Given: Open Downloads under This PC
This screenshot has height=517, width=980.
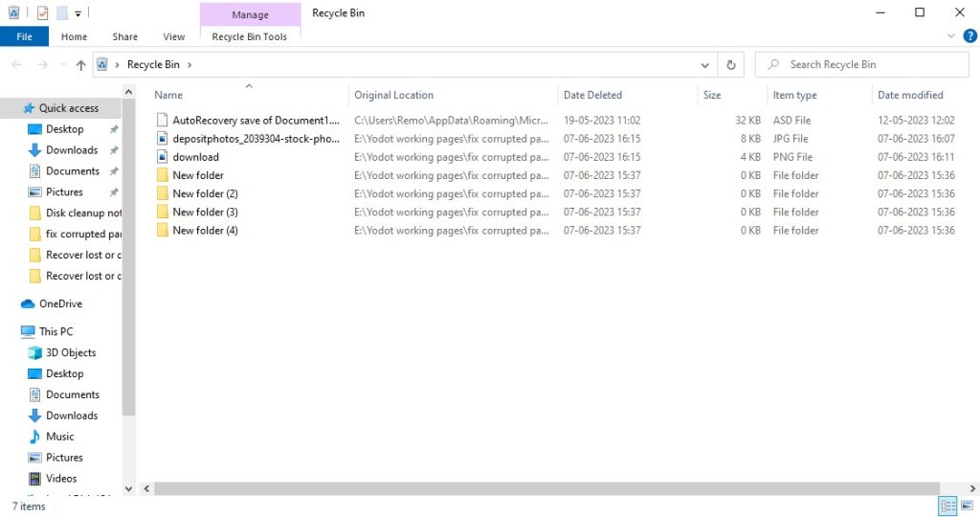Looking at the screenshot, I should [x=72, y=416].
